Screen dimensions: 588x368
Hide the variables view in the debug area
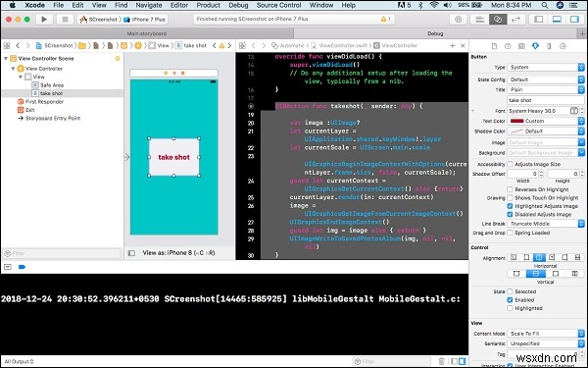[x=454, y=361]
